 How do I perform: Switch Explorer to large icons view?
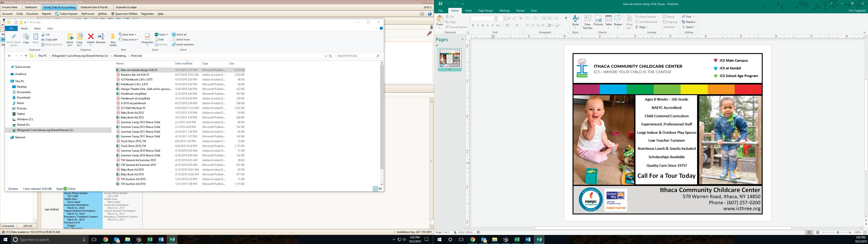tap(380, 189)
